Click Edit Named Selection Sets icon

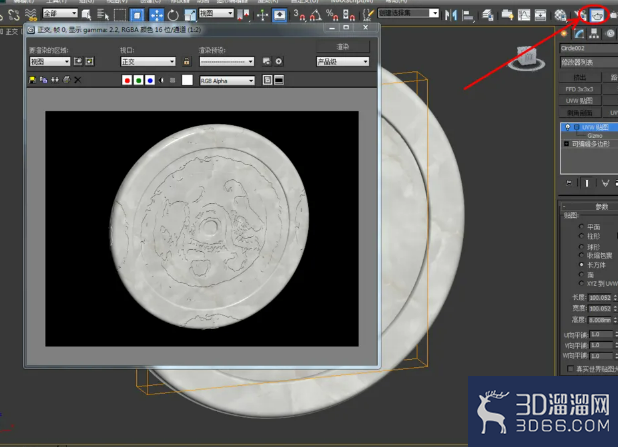[368, 15]
